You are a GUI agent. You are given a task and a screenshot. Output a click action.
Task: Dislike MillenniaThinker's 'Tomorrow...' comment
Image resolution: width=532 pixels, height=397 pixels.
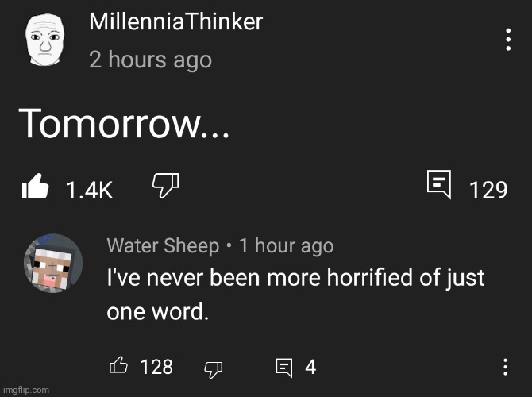(166, 185)
